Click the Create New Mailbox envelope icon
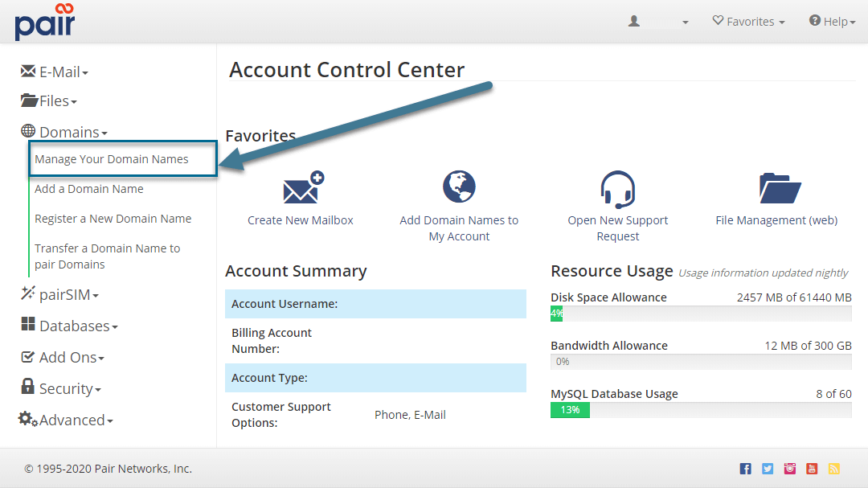Image resolution: width=868 pixels, height=488 pixels. pyautogui.click(x=303, y=187)
